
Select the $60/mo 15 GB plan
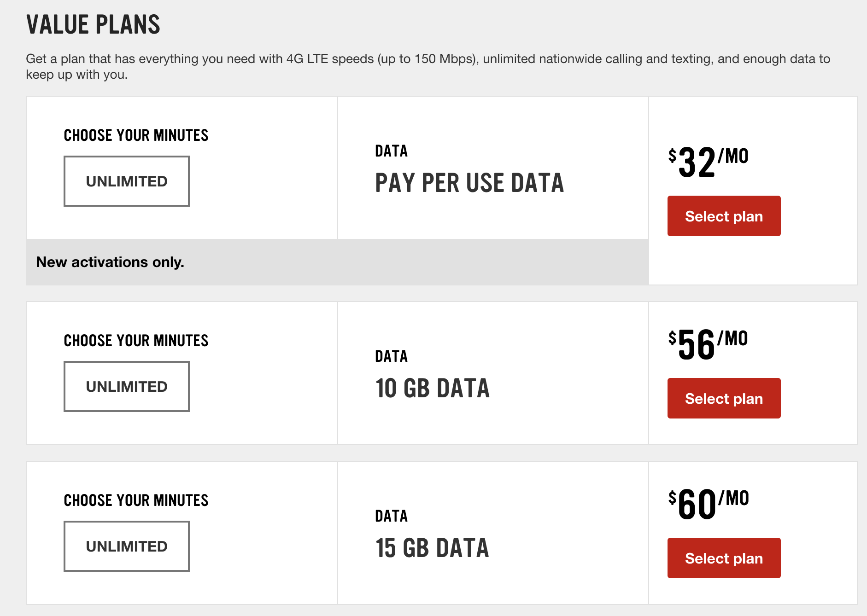point(724,558)
